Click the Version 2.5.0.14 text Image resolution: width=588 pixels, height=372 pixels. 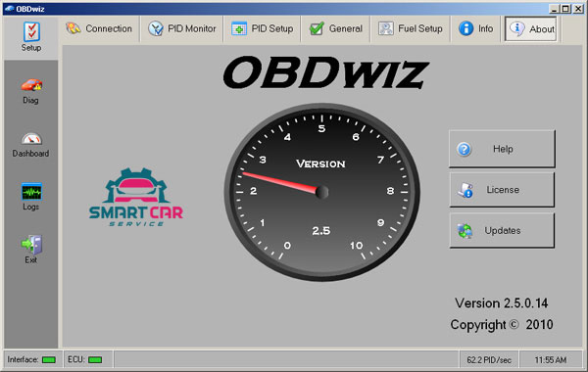502,303
